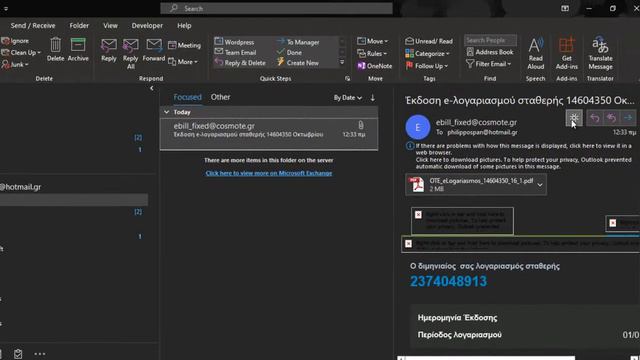The width and height of the screenshot is (640, 360).
Task: Open the Folder ribbon tab
Action: coord(79,25)
